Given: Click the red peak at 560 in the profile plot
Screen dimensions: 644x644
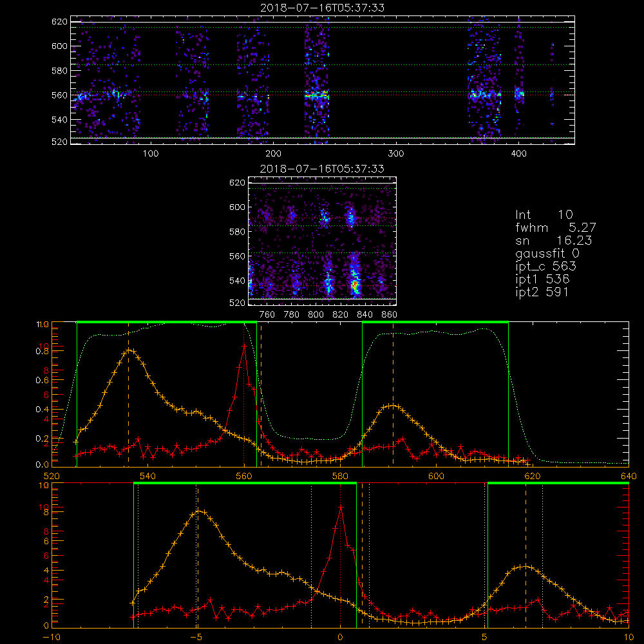Looking at the screenshot, I should (244, 346).
